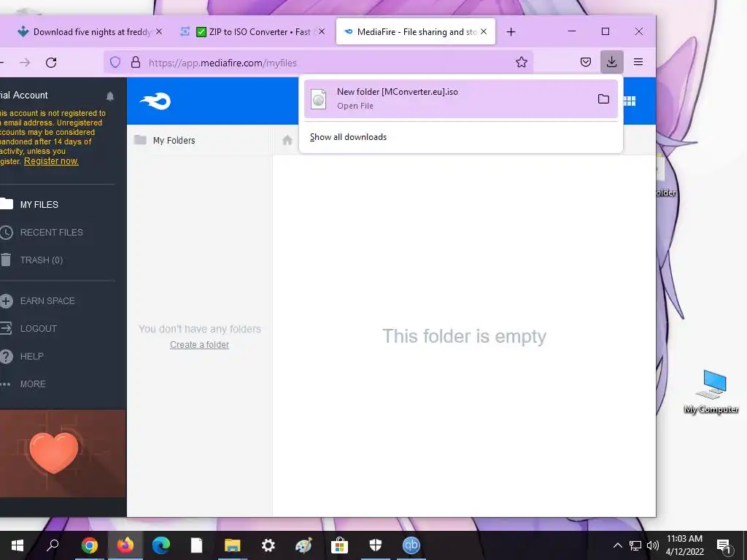Open Firefox application hamburger menu
Image resolution: width=747 pixels, height=560 pixels.
tap(638, 62)
